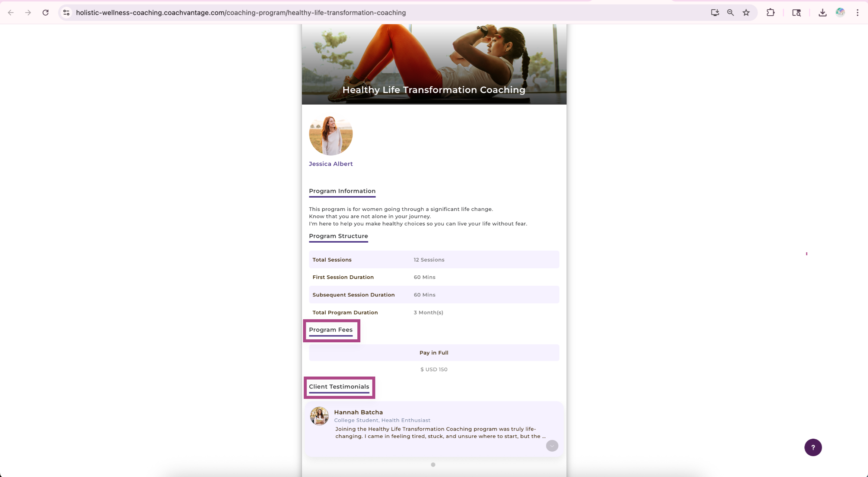Image resolution: width=868 pixels, height=477 pixels.
Task: Click the First Session Duration label
Action: click(x=343, y=277)
